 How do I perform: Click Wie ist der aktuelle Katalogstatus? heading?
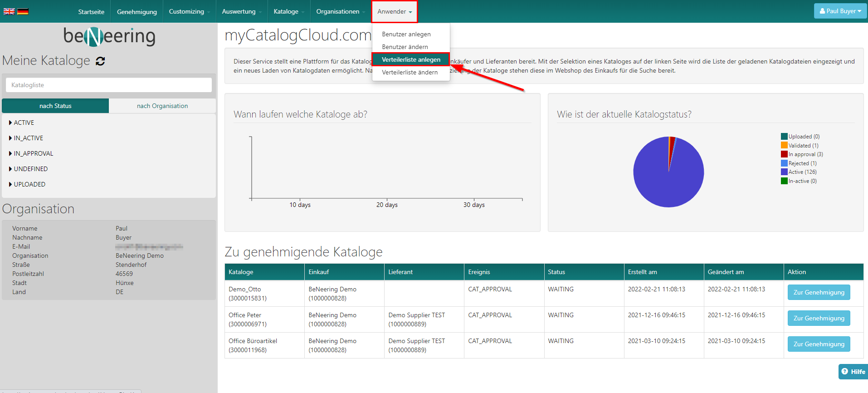(624, 114)
